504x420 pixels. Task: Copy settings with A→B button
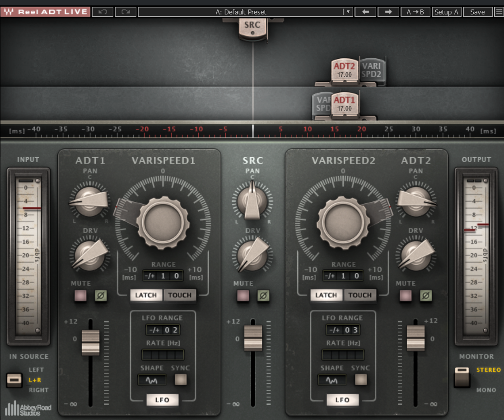pyautogui.click(x=415, y=12)
